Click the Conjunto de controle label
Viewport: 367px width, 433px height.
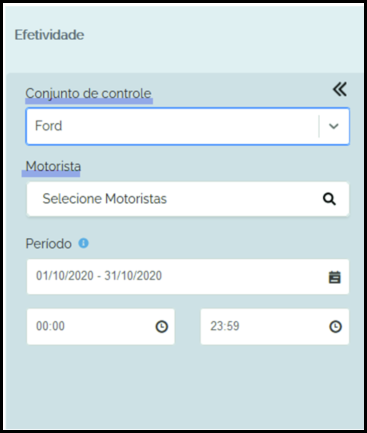coord(89,94)
